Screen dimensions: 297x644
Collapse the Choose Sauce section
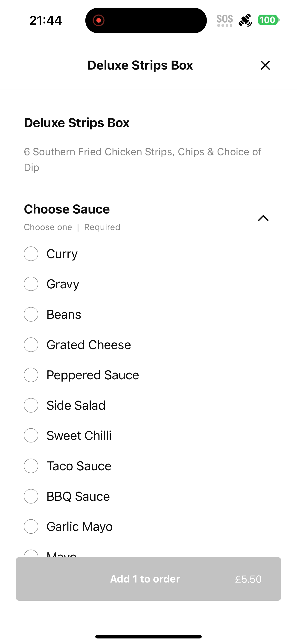[x=263, y=218]
